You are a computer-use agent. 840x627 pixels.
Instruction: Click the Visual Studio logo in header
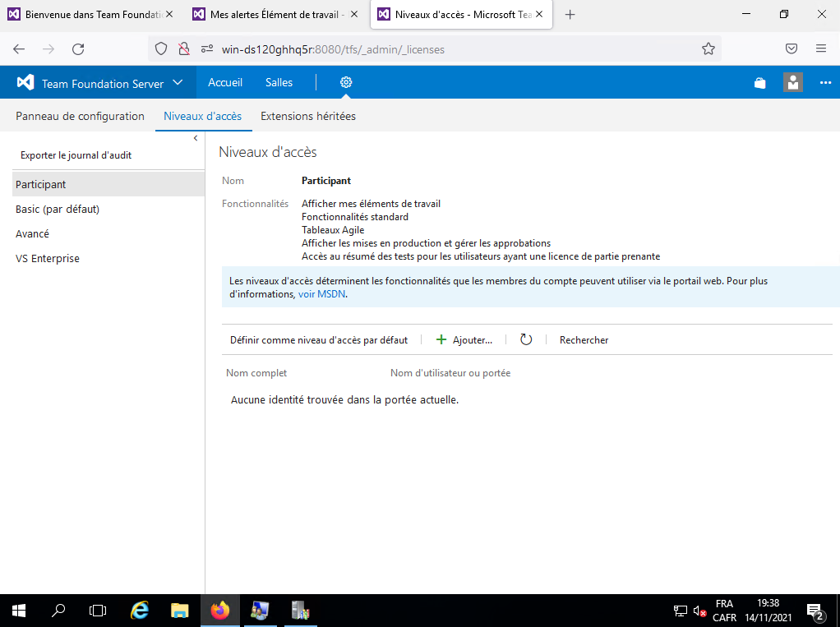click(25, 83)
